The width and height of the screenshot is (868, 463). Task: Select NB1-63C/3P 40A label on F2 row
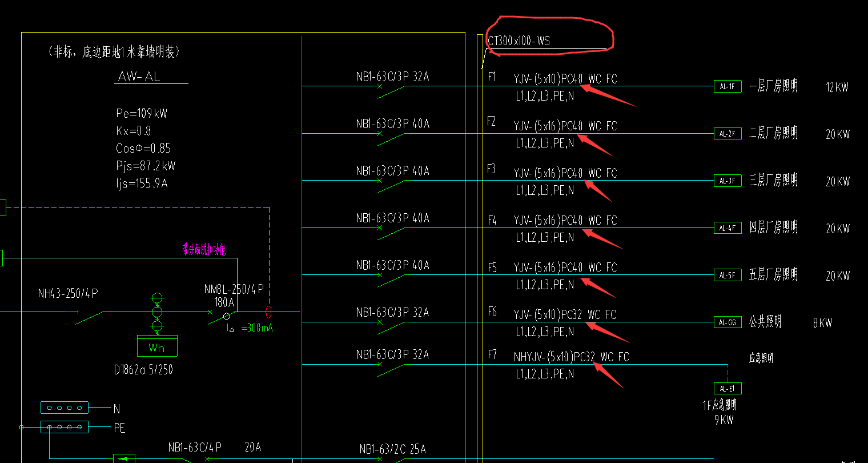[393, 123]
